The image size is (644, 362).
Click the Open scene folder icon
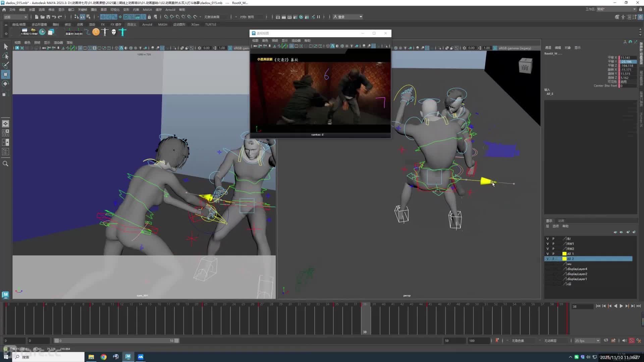click(42, 17)
